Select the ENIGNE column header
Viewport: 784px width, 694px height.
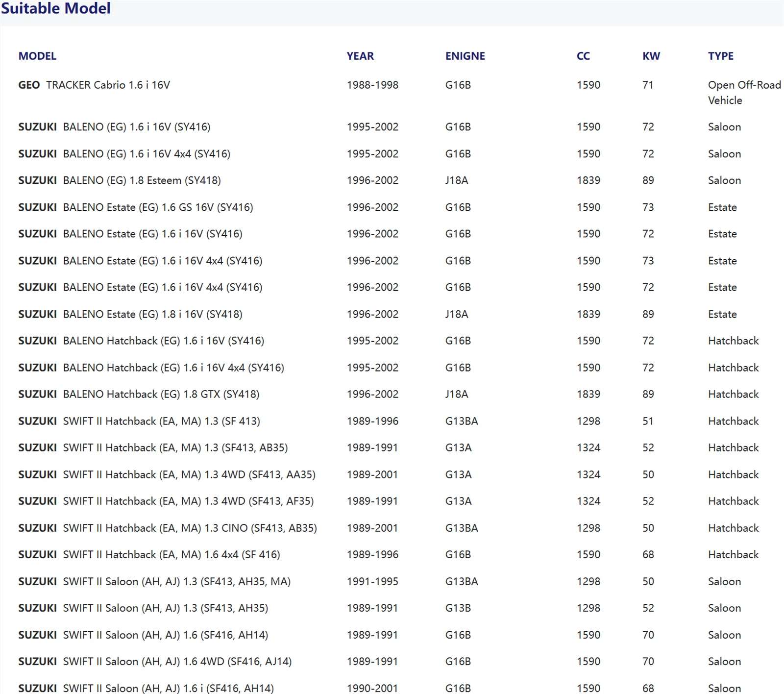[x=465, y=56]
